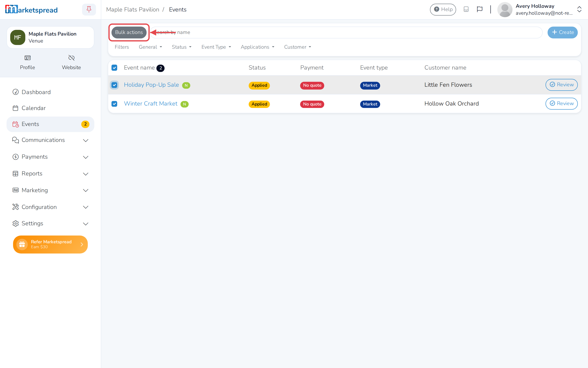Click the N badge beside Holiday Pop-Up Sale
Screen dimensions: 588x368
click(186, 85)
